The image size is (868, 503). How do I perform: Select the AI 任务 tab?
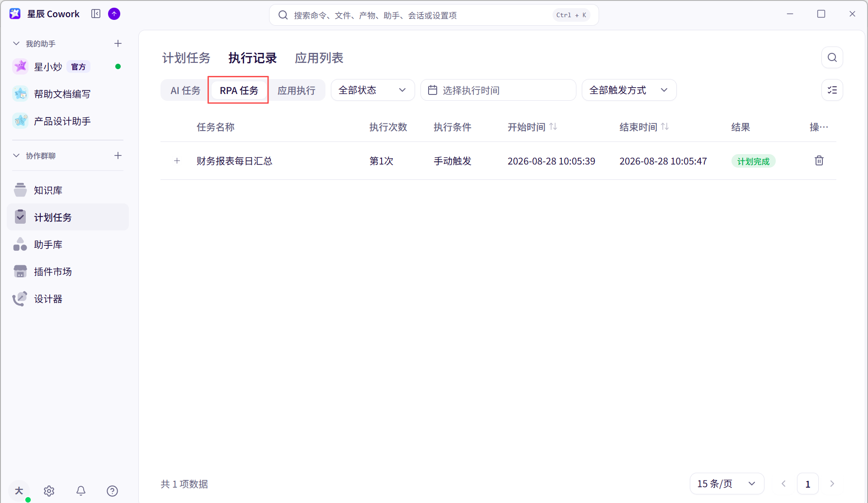pyautogui.click(x=185, y=90)
